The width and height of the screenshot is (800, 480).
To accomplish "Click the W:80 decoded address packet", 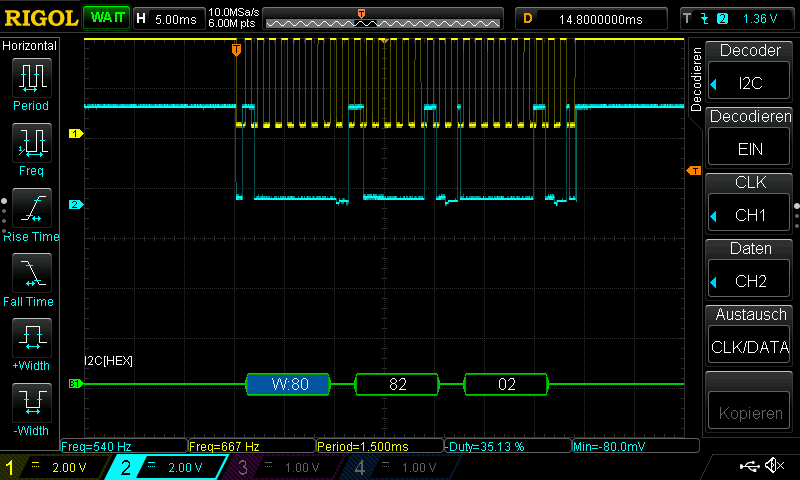I will [287, 384].
